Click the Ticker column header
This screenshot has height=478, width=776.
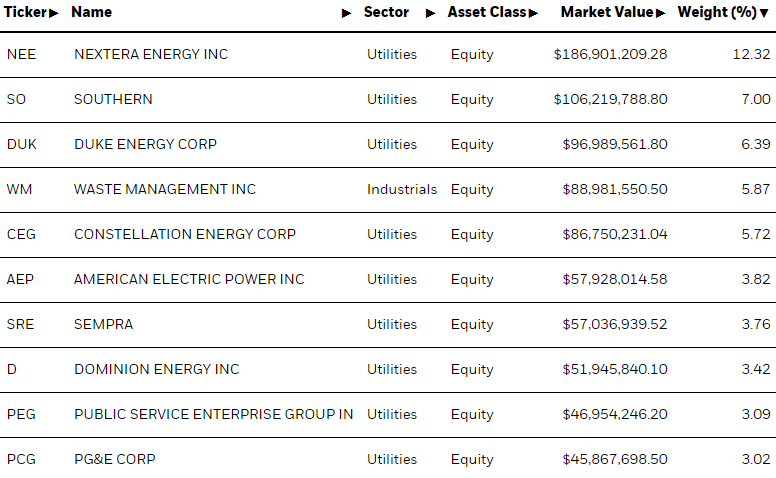(x=25, y=12)
